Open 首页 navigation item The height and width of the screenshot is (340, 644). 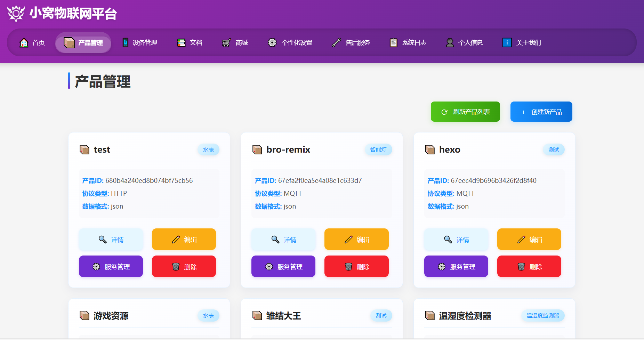(x=32, y=42)
